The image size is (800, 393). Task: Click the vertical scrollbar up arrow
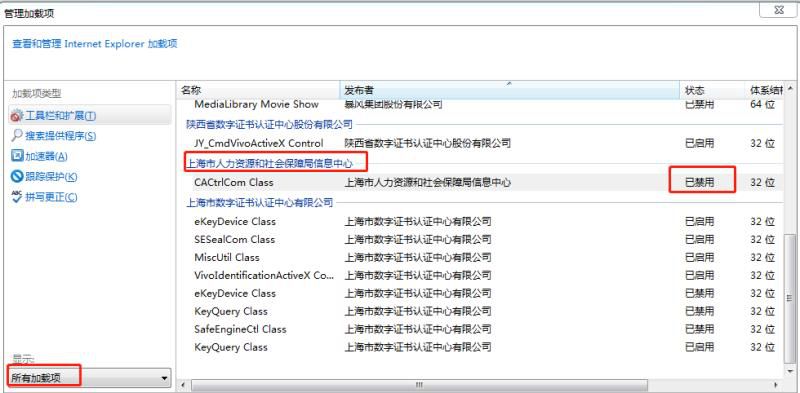click(x=790, y=88)
